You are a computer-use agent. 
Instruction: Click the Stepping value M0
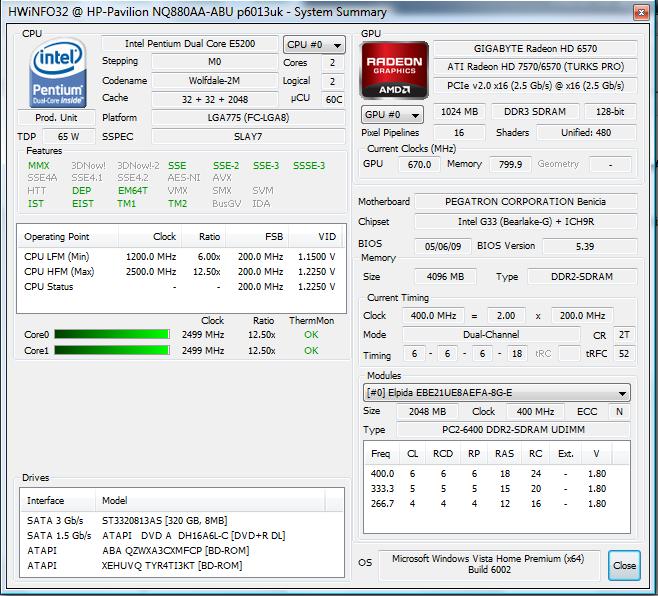(x=214, y=62)
